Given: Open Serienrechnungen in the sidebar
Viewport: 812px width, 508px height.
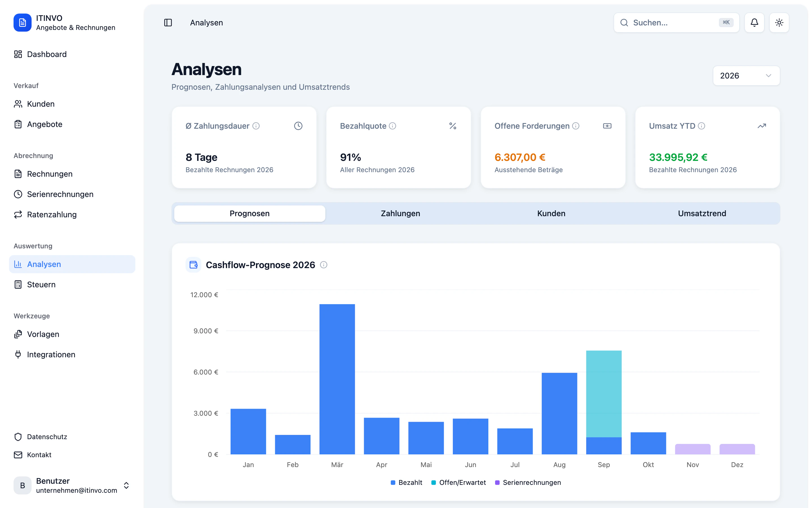Looking at the screenshot, I should coord(72,194).
